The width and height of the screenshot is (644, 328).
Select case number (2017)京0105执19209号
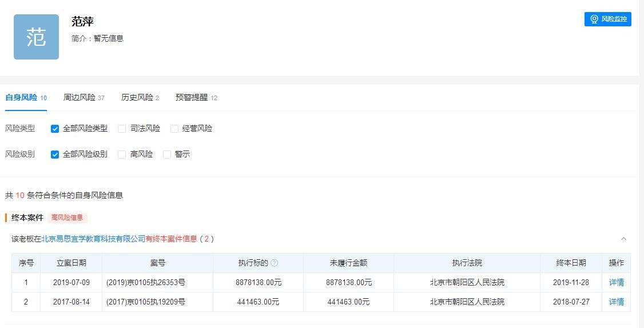146,302
